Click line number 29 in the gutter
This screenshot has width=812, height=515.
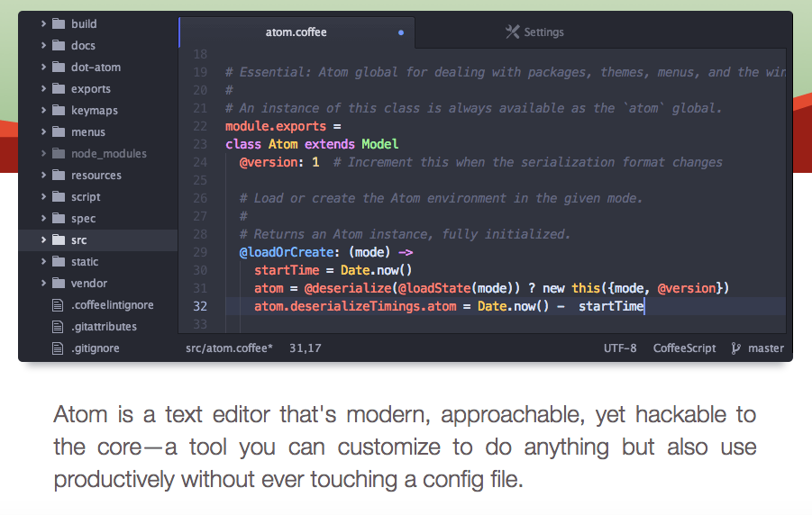point(200,252)
